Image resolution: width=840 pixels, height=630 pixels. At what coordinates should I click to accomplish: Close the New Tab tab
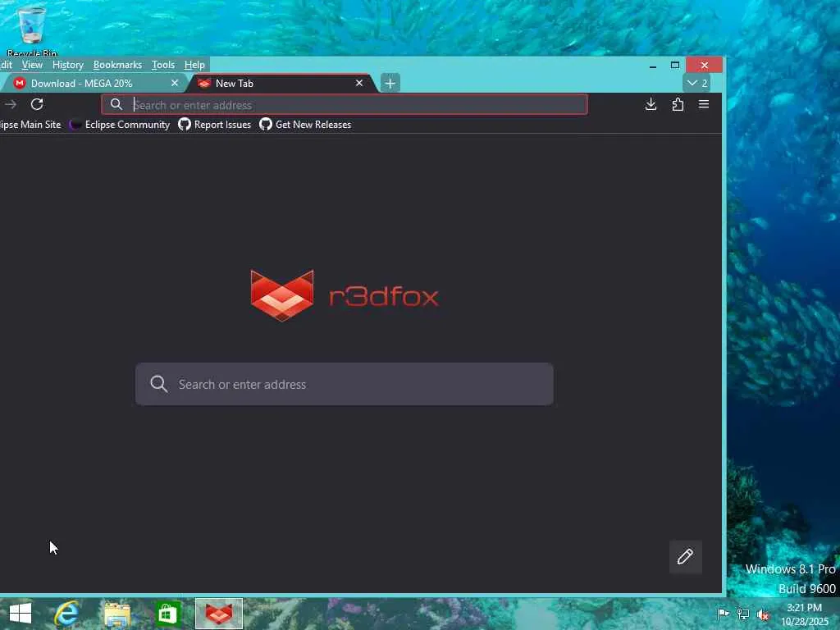click(x=359, y=83)
